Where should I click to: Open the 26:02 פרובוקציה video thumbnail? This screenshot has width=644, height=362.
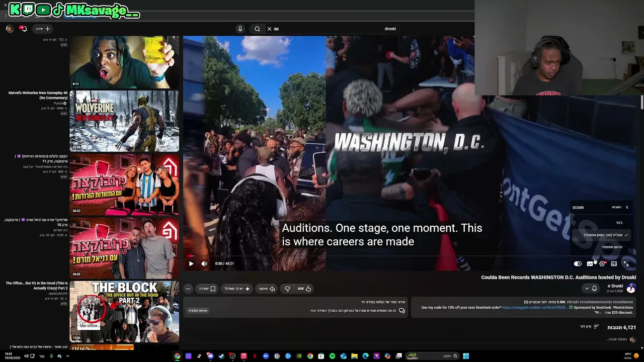124,248
